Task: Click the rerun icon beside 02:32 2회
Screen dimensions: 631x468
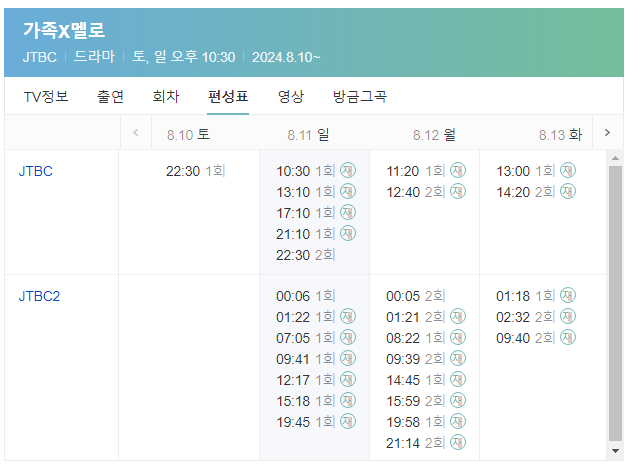Action: pos(568,316)
